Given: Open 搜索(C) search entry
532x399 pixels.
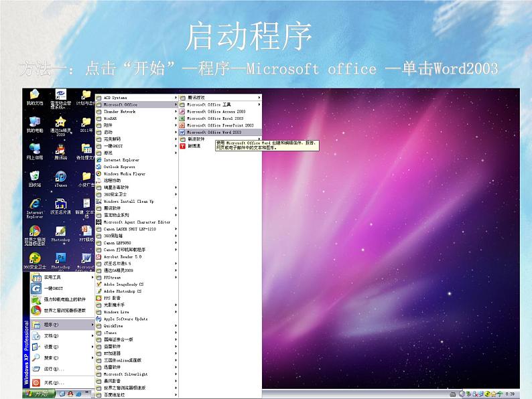Looking at the screenshot, I should coord(62,357).
